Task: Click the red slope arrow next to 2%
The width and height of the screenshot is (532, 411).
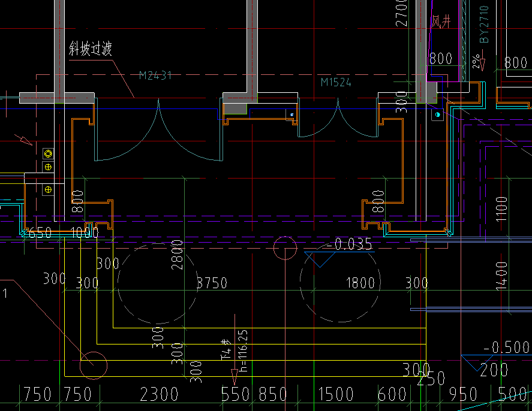Action: click(482, 63)
